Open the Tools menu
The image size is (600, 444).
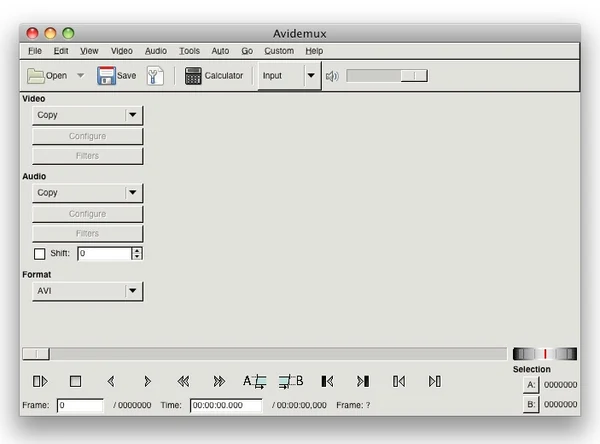tap(189, 51)
